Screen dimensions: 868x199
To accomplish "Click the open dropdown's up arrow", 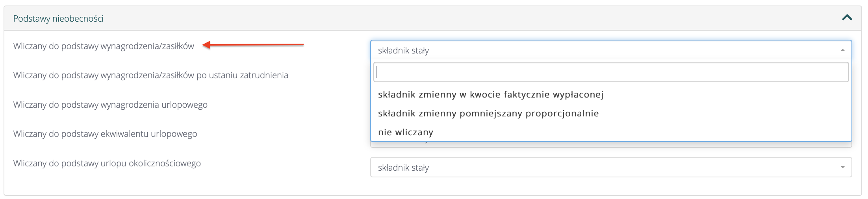I will 842,50.
